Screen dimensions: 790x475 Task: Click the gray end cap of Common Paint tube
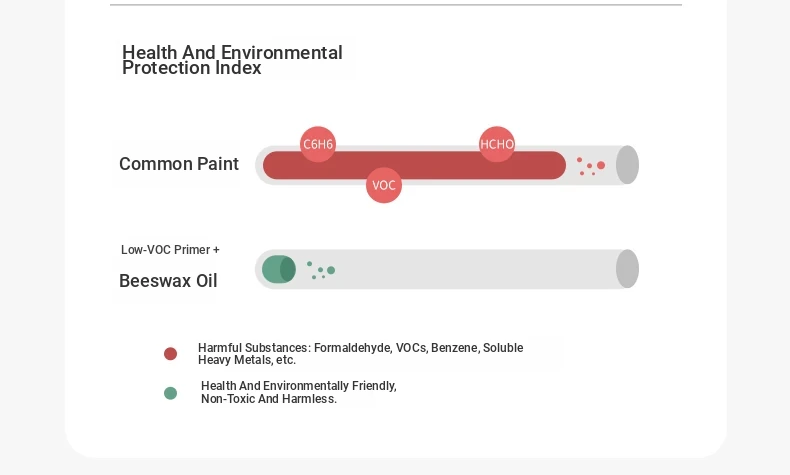(627, 165)
